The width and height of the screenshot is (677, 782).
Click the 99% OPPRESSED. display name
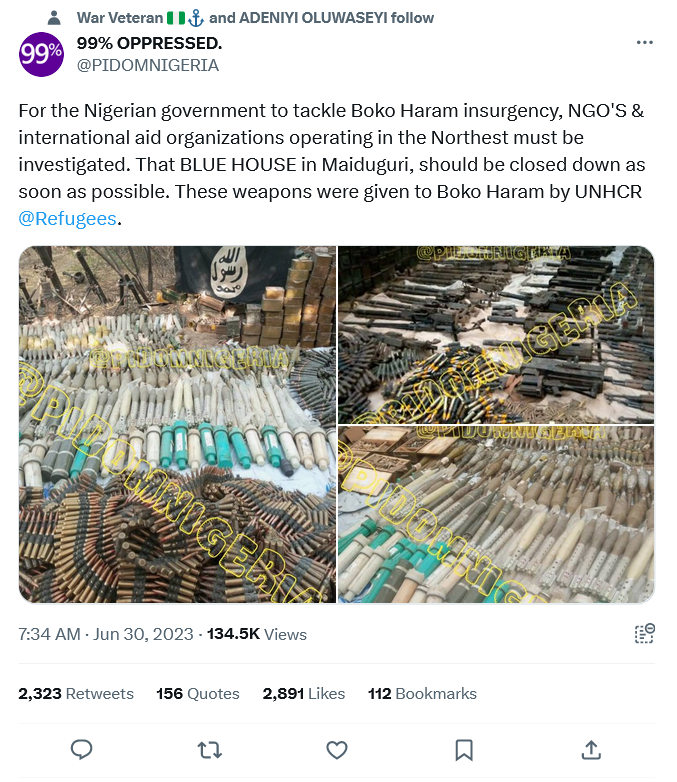coord(149,43)
